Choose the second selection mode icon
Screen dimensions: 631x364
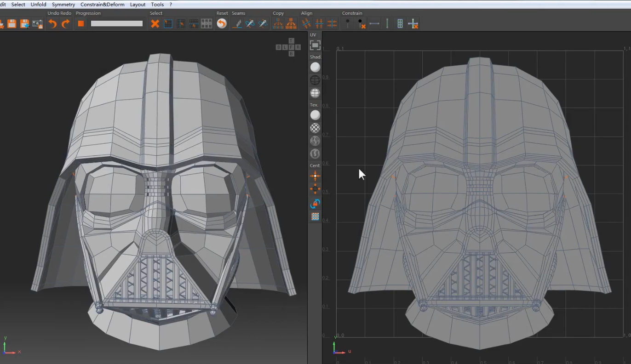tap(181, 23)
